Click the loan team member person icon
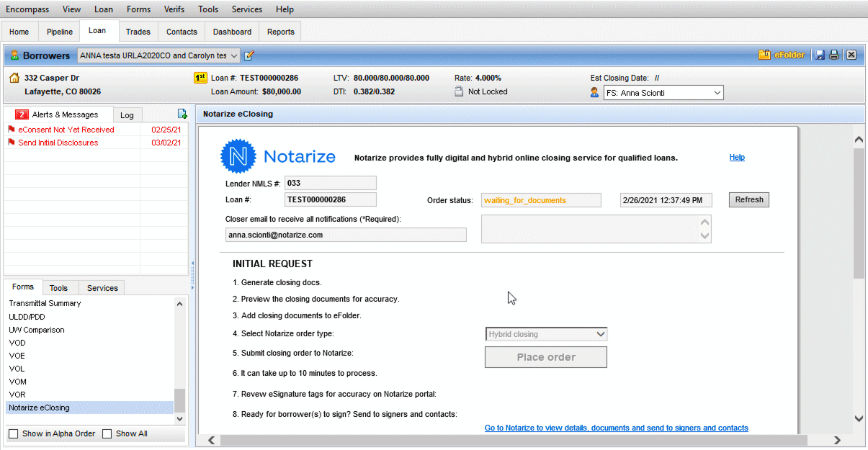Viewport: 868px width, 450px height. 594,92
